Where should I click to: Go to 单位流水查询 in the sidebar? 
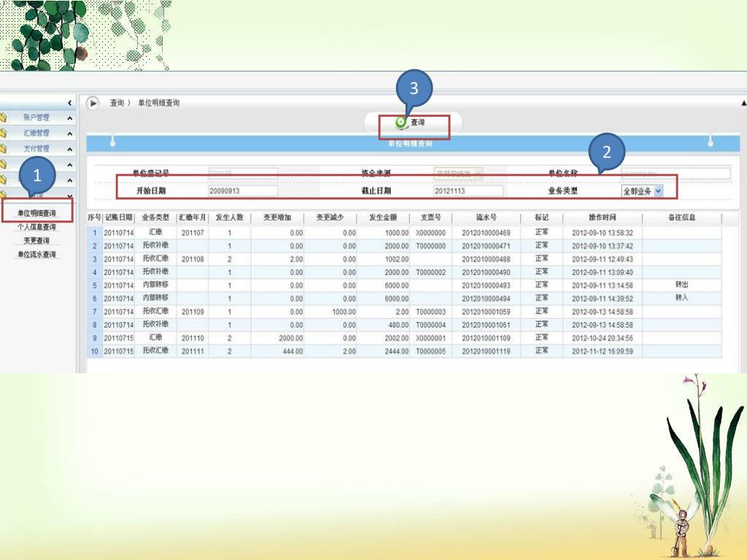36,254
